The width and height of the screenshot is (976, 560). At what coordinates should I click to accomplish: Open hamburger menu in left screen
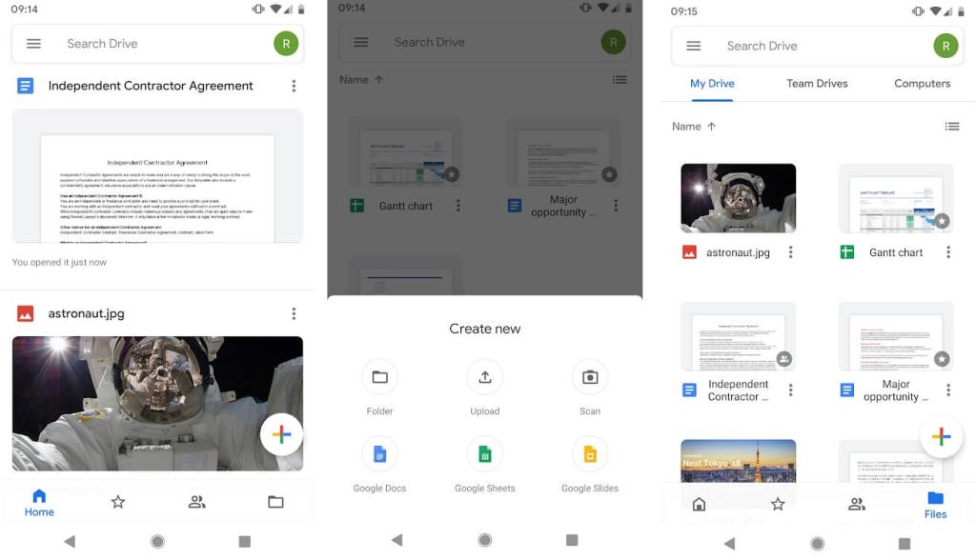coord(33,44)
